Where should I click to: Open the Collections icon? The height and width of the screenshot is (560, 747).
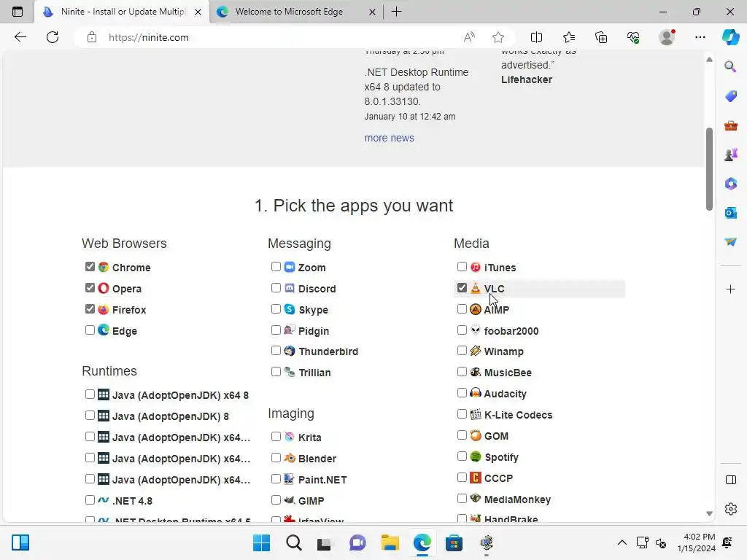tap(601, 37)
